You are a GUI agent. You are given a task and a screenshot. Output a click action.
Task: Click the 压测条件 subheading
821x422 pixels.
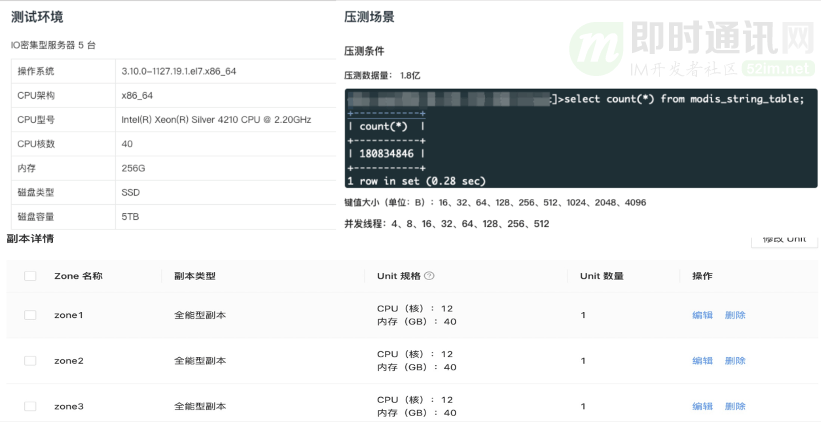click(x=364, y=51)
